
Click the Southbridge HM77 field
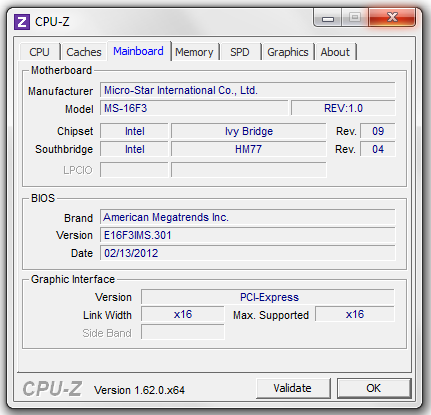tap(249, 149)
